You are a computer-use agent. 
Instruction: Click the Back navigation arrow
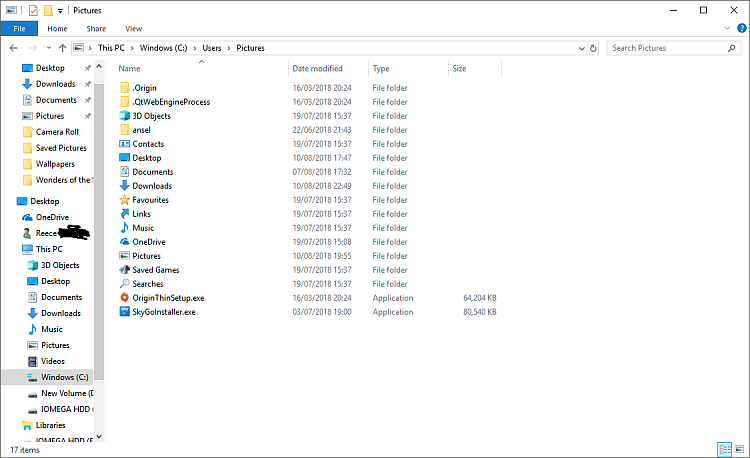(x=13, y=48)
